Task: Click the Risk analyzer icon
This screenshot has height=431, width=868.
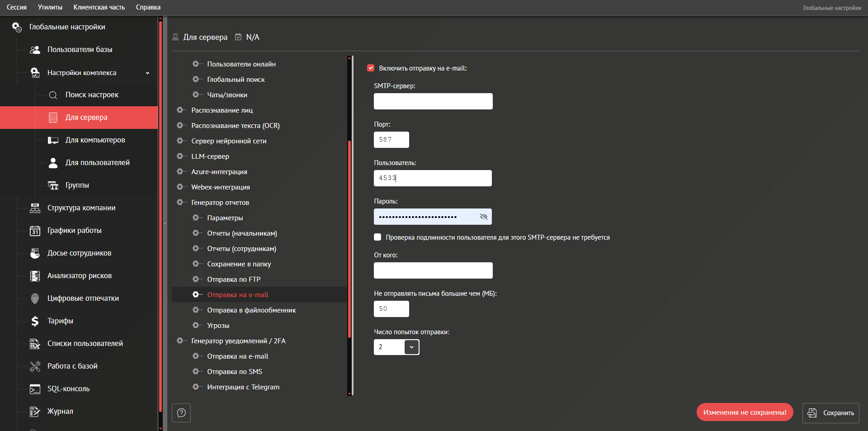Action: [x=35, y=276]
